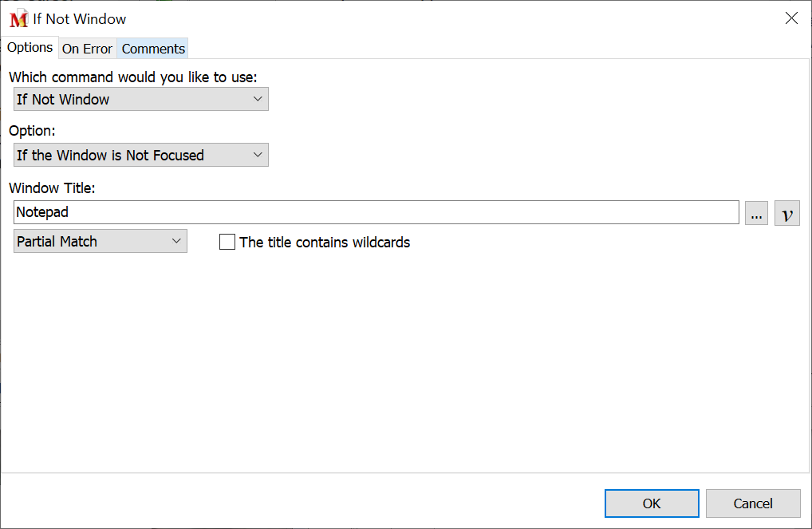Open the "Partial Match" dropdown

(101, 241)
